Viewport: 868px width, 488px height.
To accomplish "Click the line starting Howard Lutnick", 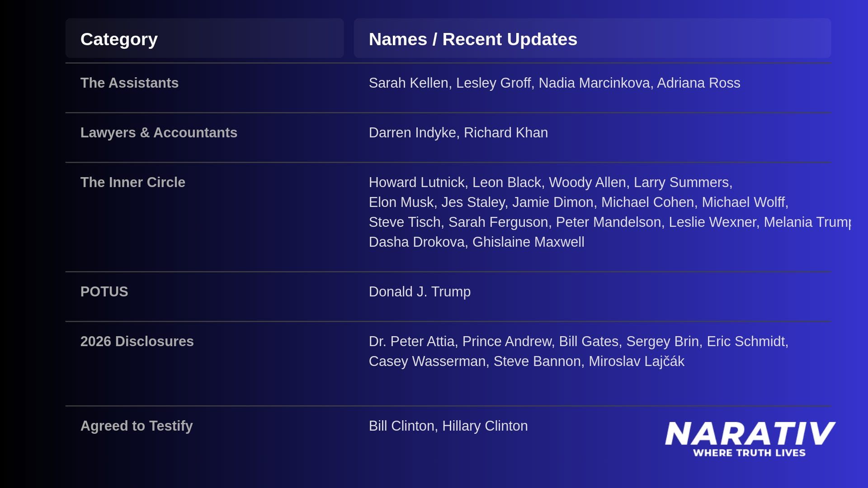I will point(550,183).
